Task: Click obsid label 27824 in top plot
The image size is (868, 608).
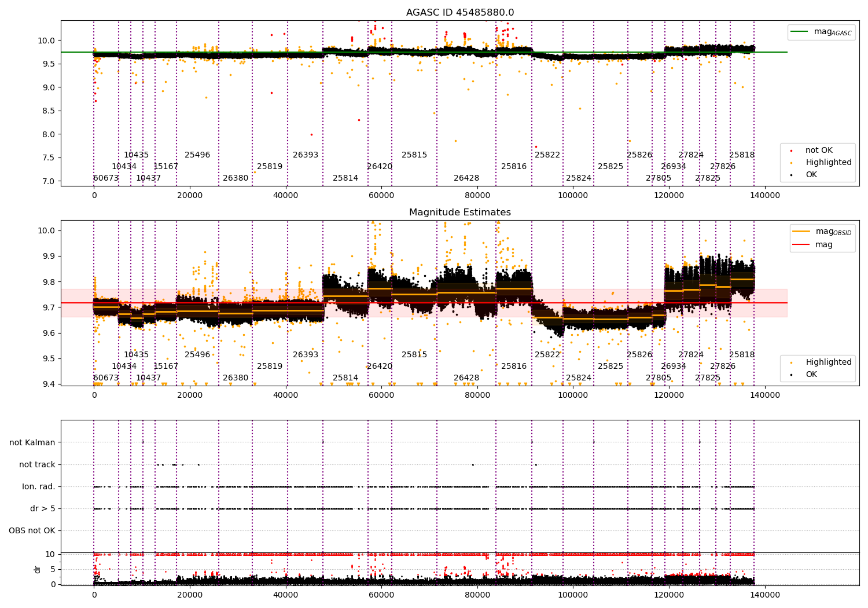Action: [691, 155]
